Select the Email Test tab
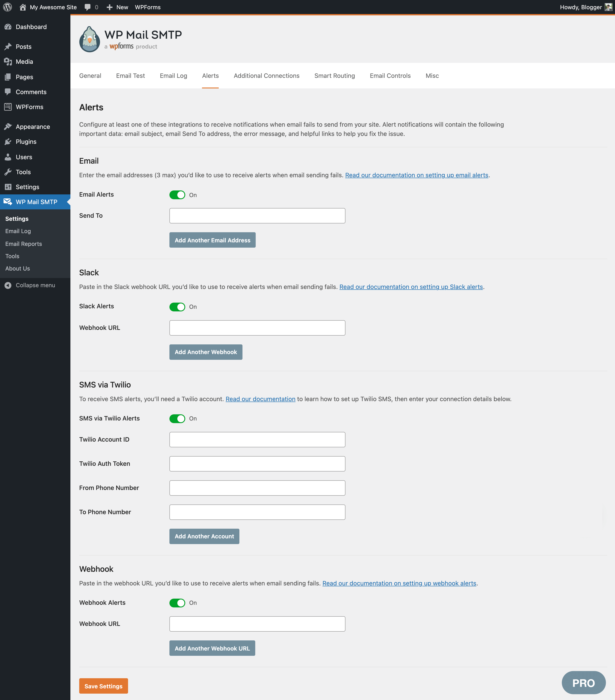Viewport: 615px width, 700px height. pyautogui.click(x=130, y=76)
